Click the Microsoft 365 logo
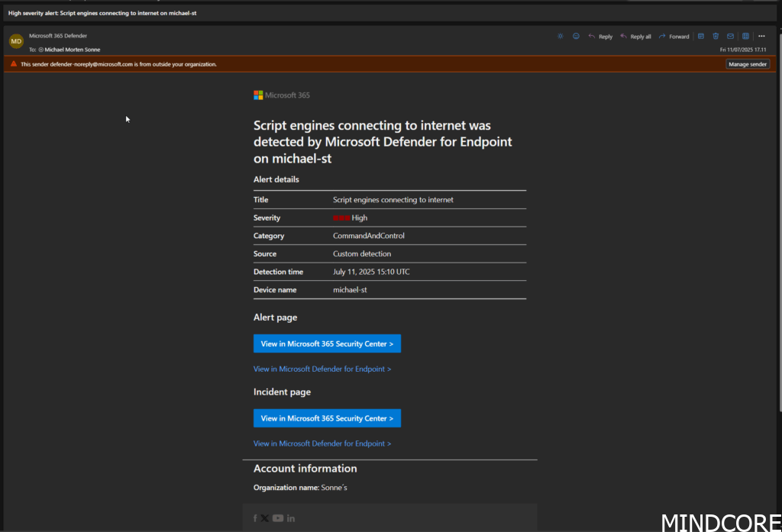This screenshot has width=782, height=532. pos(282,95)
